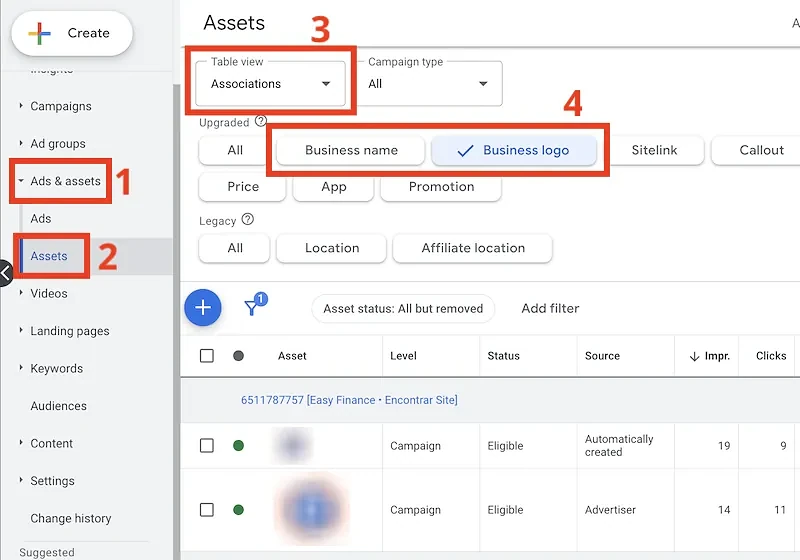This screenshot has width=800, height=560.
Task: Open the filter funnel icon
Action: point(252,308)
